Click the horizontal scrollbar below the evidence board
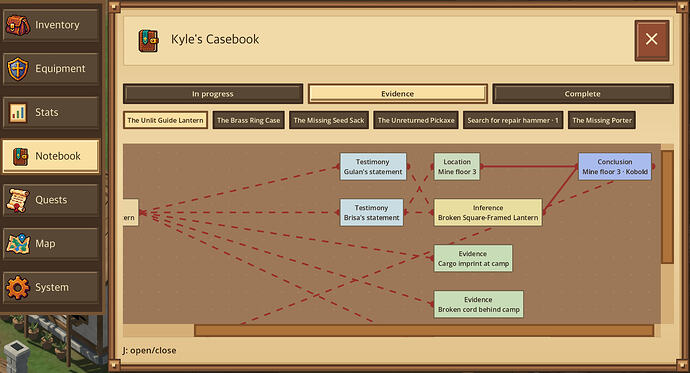The image size is (690, 373). point(424,330)
